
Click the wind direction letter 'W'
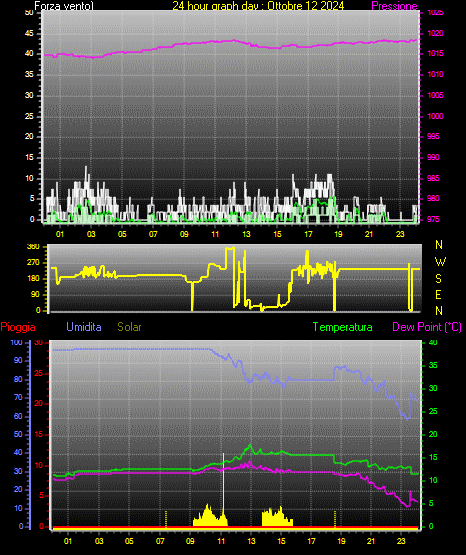pos(440,262)
